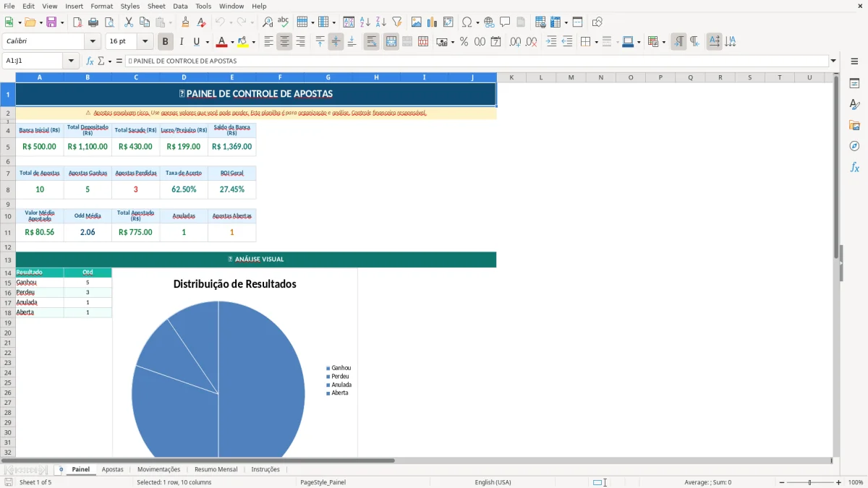Open Find and Replace icon
868x488 pixels.
point(268,22)
